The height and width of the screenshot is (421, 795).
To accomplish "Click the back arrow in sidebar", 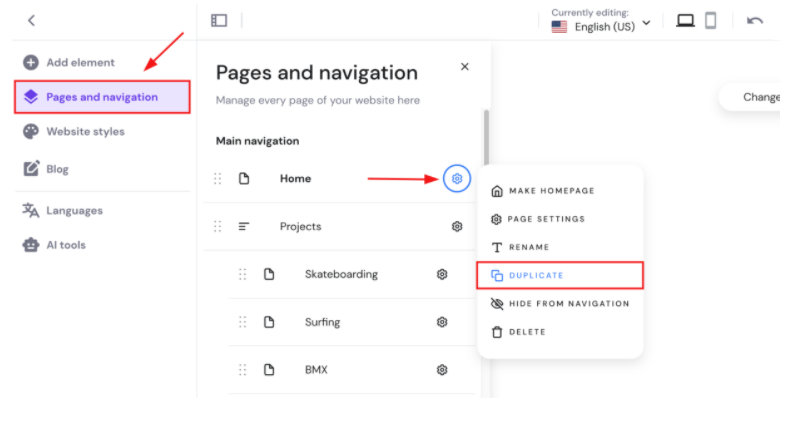I will click(31, 20).
